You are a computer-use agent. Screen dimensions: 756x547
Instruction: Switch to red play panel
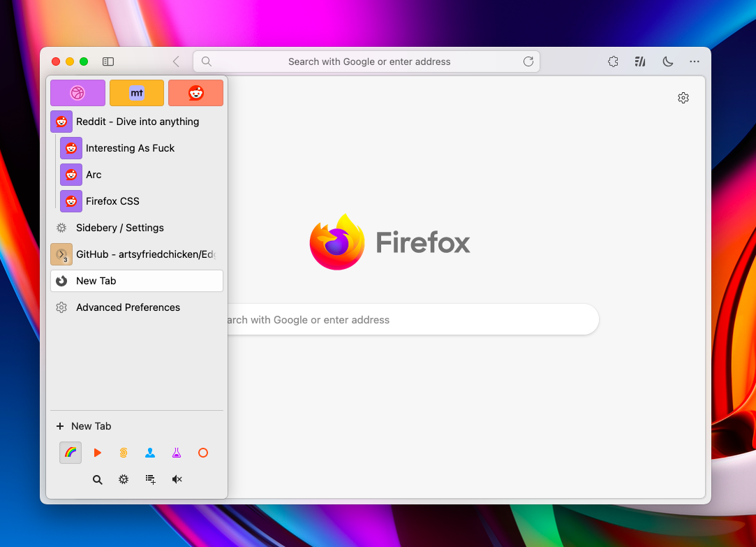(x=98, y=453)
